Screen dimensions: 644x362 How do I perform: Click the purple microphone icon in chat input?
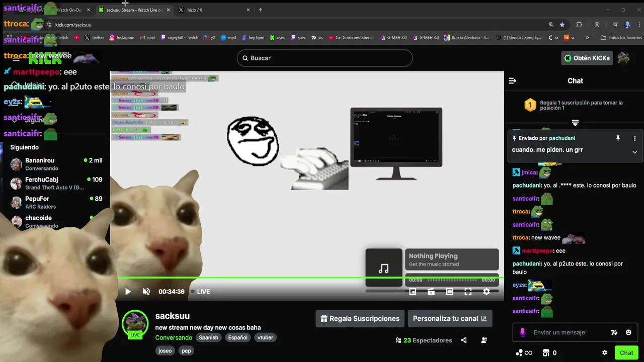(522, 332)
